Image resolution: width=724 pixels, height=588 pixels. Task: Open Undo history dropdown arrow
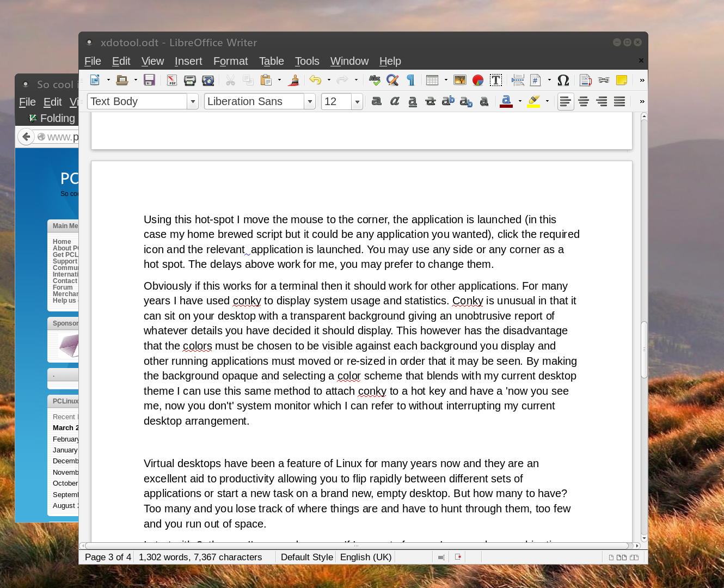(329, 80)
